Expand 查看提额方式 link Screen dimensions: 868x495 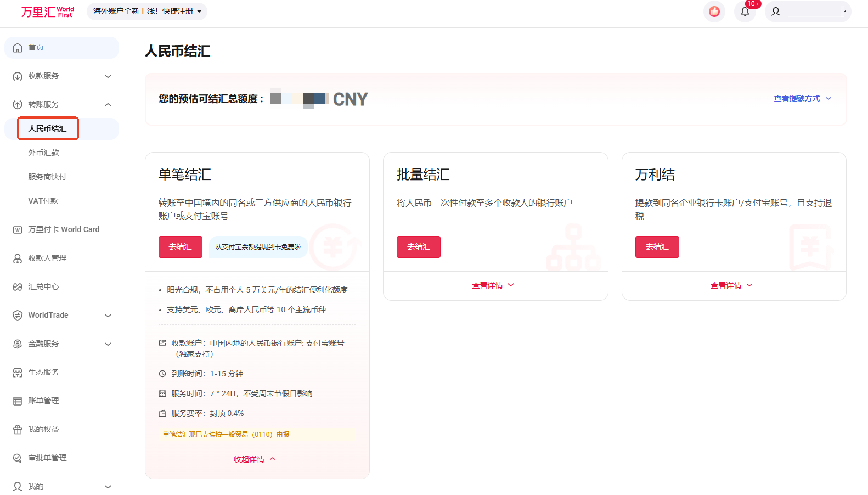[802, 99]
